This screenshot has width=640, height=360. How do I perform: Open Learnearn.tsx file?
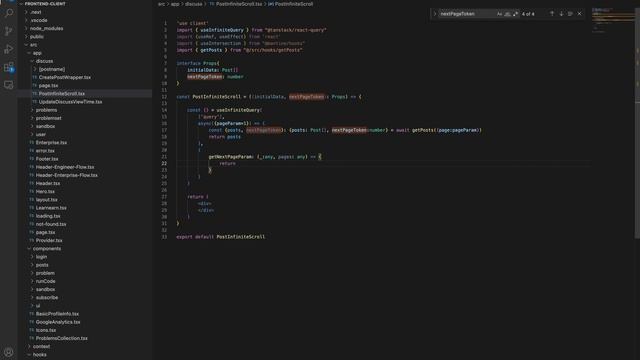[x=51, y=208]
